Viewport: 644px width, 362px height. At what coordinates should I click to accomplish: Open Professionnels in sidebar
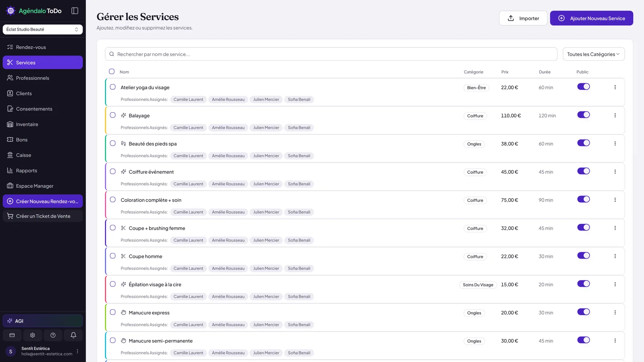(43, 78)
